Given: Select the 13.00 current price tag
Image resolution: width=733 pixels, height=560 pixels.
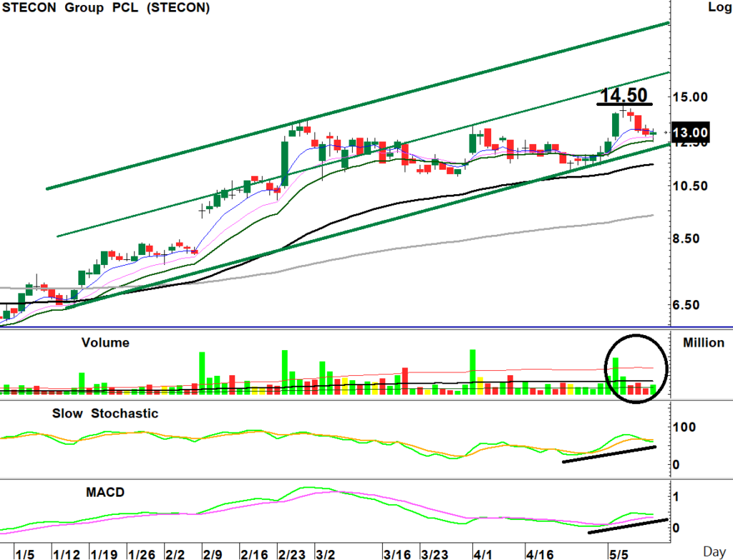Looking at the screenshot, I should click(690, 133).
